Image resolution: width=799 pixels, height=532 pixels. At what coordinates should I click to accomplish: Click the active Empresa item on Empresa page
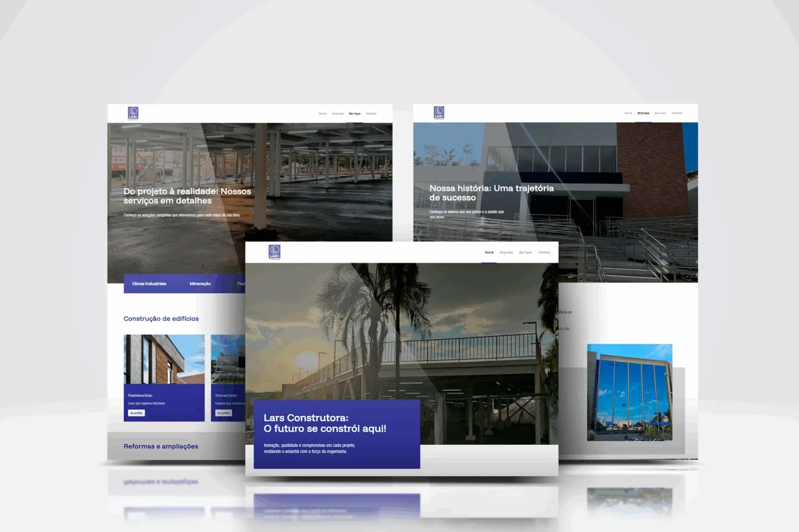click(644, 113)
